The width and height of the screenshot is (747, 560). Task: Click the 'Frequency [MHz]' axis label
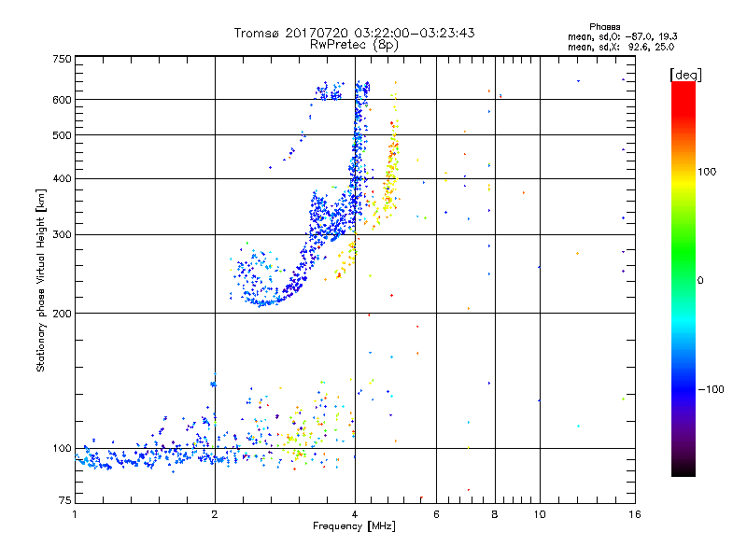354,526
